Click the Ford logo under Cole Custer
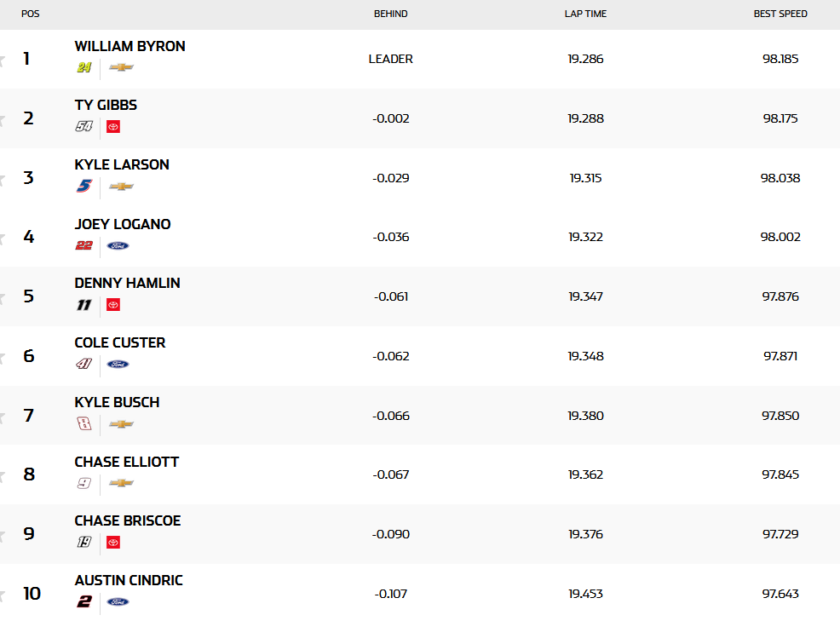The image size is (840, 621). 118,365
